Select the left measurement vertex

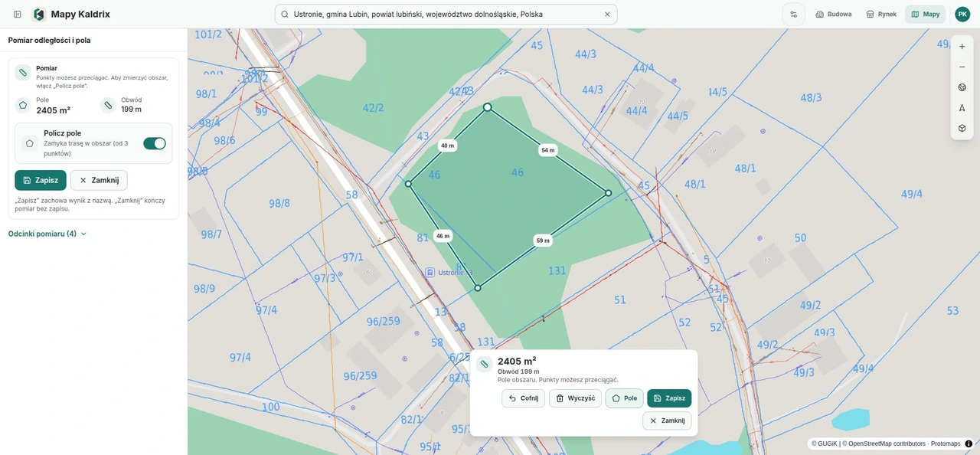408,184
